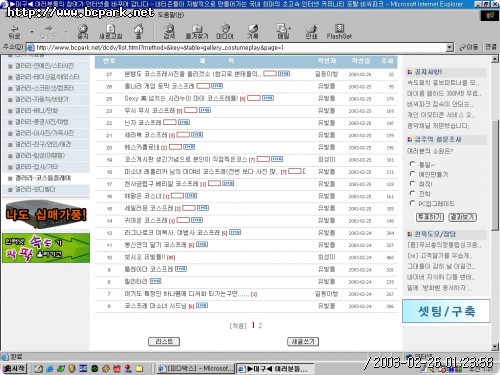The width and height of the screenshot is (500, 375).
Task: Click the Forward arrow toolbar button
Action: pos(49,32)
